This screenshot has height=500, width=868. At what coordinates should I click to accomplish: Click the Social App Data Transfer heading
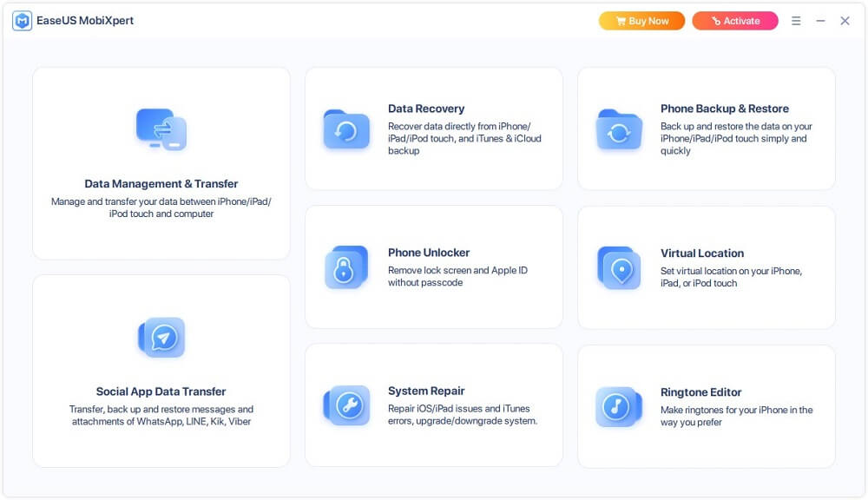click(161, 391)
